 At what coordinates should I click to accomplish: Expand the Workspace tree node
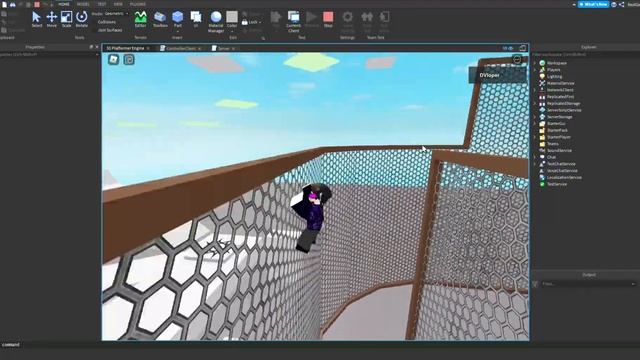pos(535,63)
